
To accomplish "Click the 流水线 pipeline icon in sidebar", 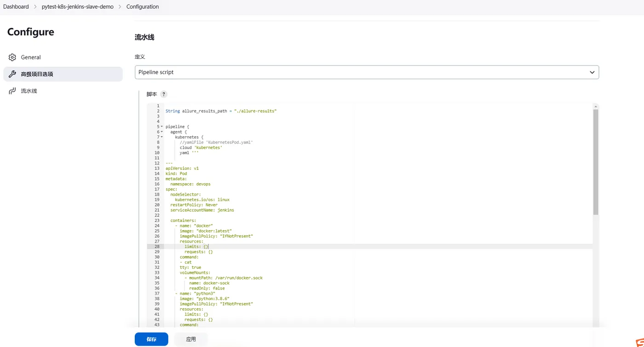I will click(x=12, y=91).
